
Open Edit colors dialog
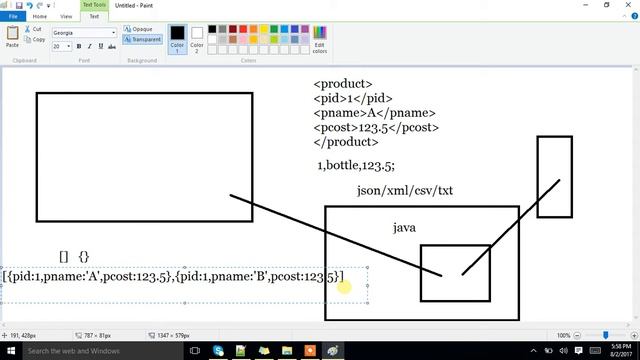coord(320,39)
